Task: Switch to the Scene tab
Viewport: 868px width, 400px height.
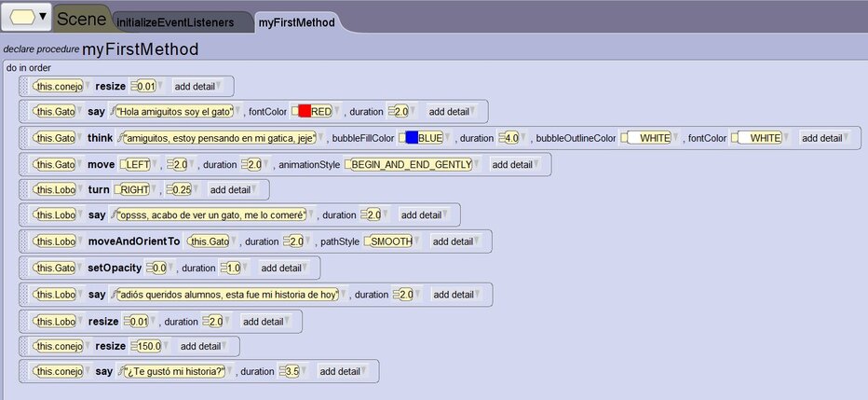Action: click(81, 18)
